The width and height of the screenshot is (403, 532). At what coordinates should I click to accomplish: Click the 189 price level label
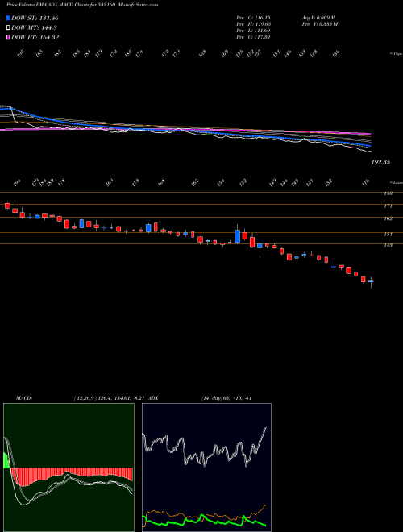(x=388, y=193)
